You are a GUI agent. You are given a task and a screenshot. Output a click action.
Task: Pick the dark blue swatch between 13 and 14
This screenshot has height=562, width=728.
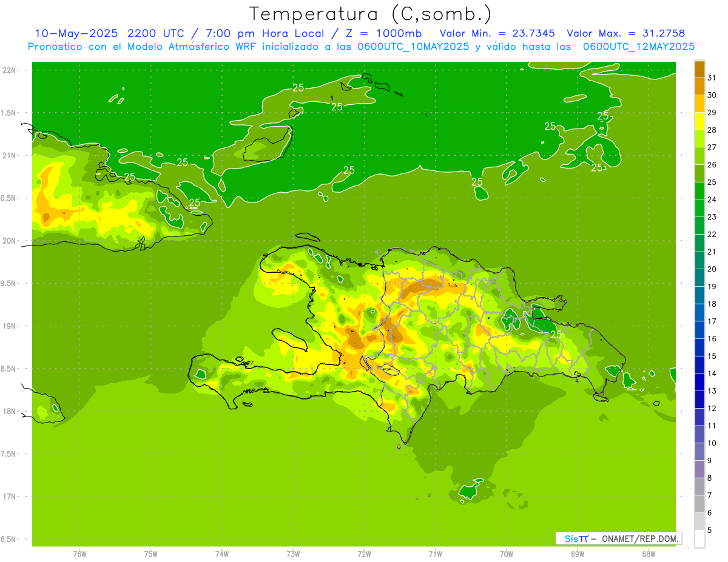(699, 382)
